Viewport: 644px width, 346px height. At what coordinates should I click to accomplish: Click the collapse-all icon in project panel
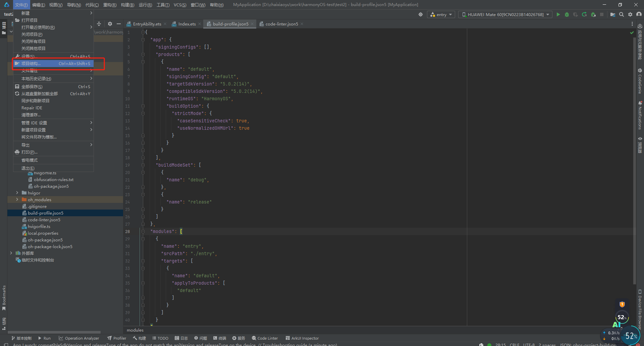[x=99, y=24]
